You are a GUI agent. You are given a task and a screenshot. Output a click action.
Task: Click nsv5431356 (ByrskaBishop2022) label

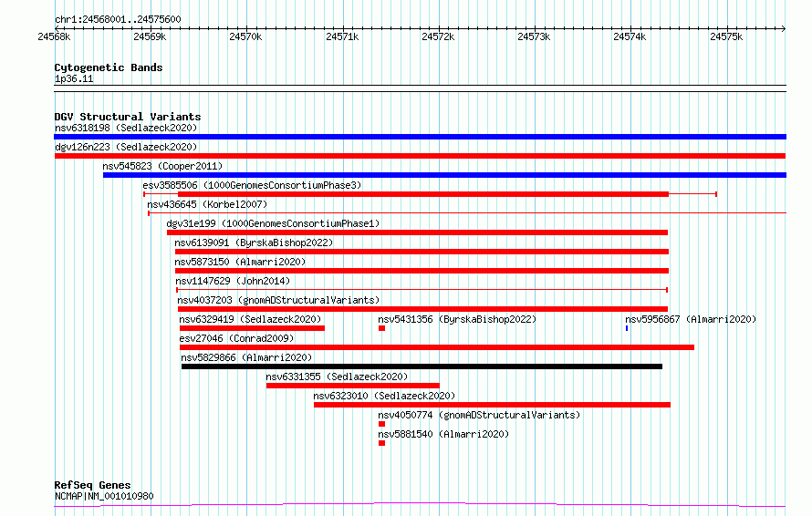coord(457,319)
